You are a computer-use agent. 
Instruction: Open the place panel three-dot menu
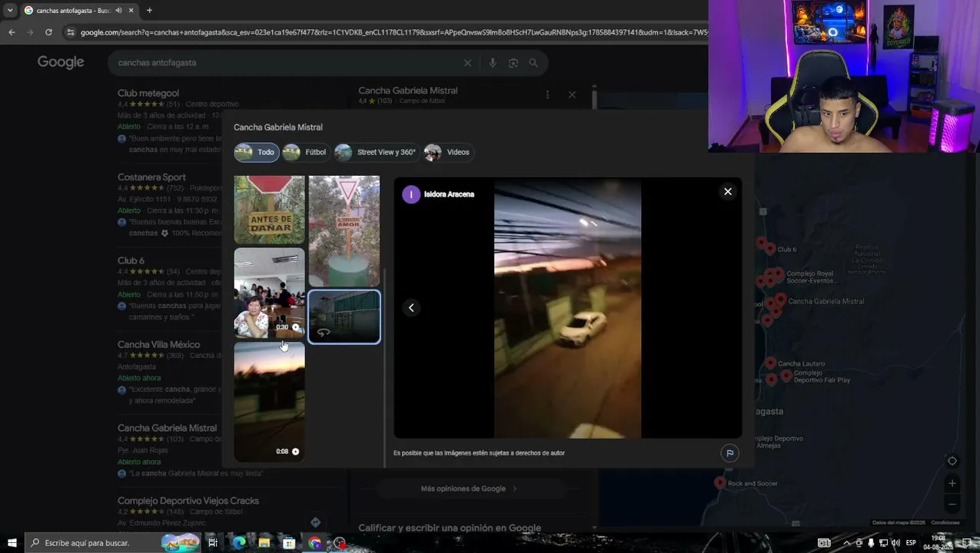[x=547, y=95]
